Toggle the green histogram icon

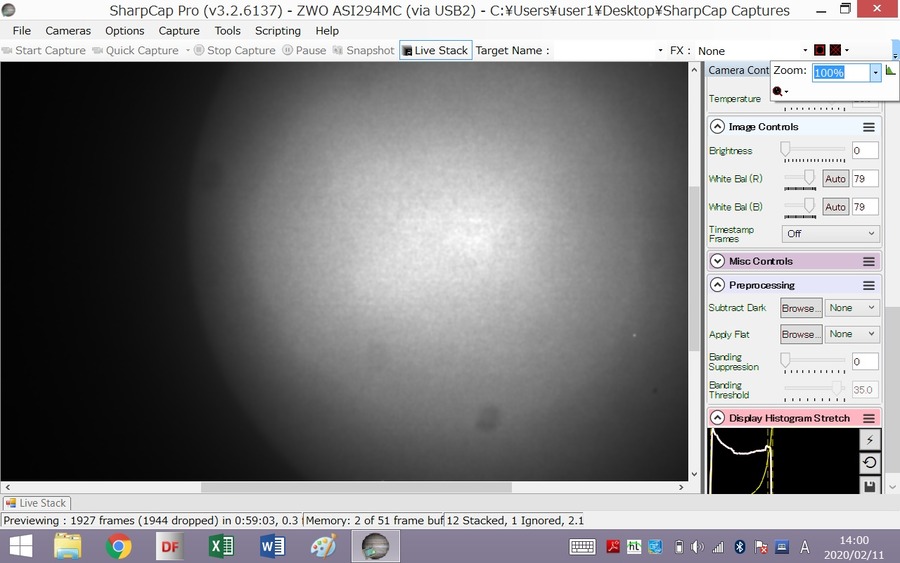pyautogui.click(x=890, y=70)
